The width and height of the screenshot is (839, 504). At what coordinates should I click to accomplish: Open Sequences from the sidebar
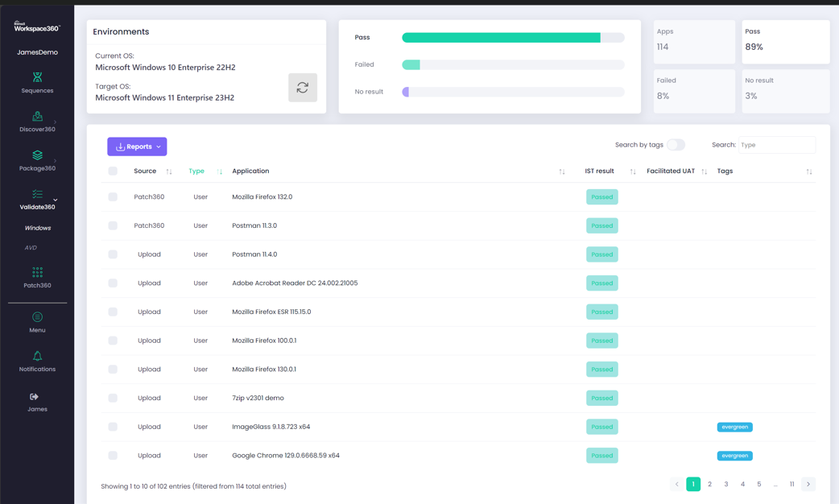[37, 82]
